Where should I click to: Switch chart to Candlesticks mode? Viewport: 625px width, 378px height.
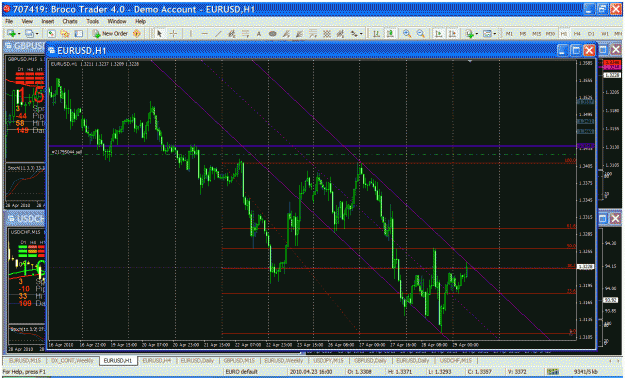(x=390, y=34)
